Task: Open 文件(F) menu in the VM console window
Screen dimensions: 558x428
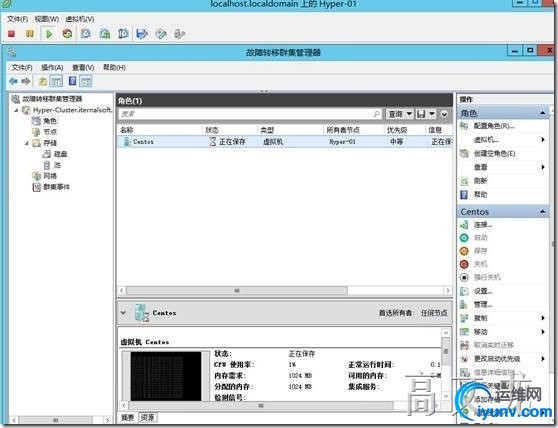Action: click(x=17, y=19)
